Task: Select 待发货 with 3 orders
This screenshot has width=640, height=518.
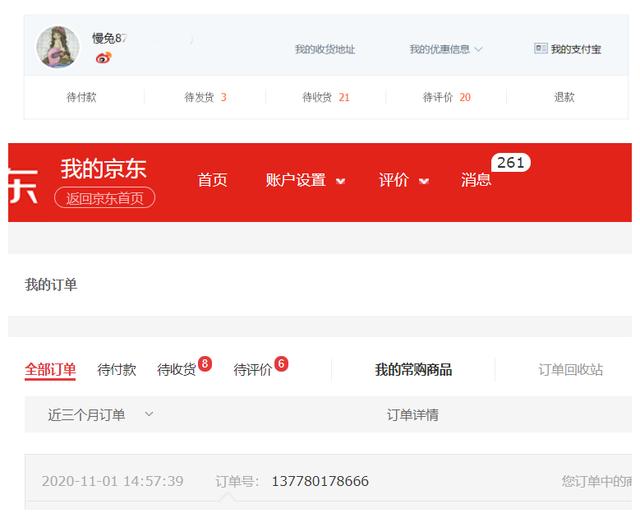Action: point(205,97)
